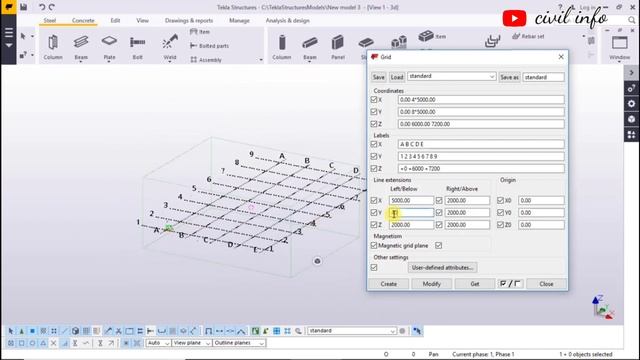Select the steel Beam tool
This screenshot has height=360, width=640.
pyautogui.click(x=81, y=47)
